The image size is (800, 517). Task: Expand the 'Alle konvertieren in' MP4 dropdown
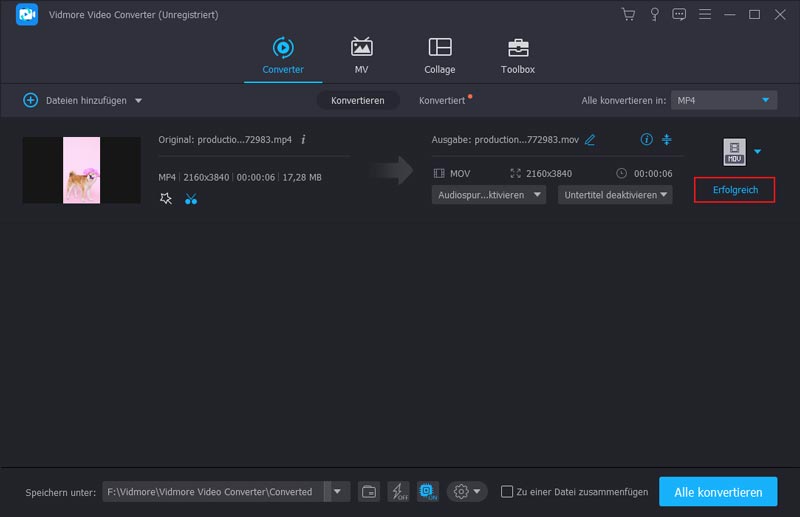click(x=724, y=100)
